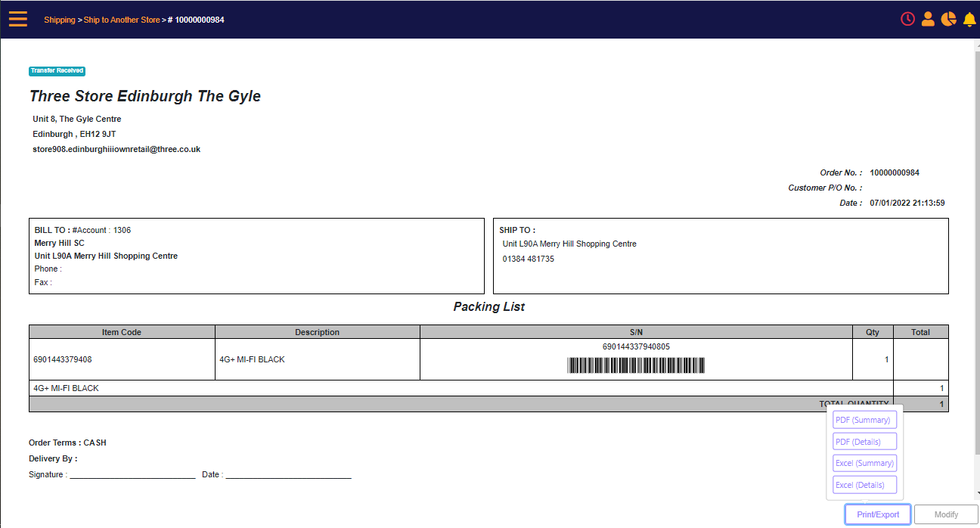Go to Shipping breadcrumb

(60, 20)
